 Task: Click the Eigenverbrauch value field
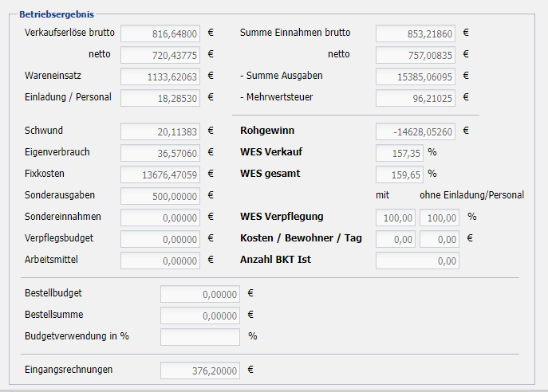click(x=160, y=152)
